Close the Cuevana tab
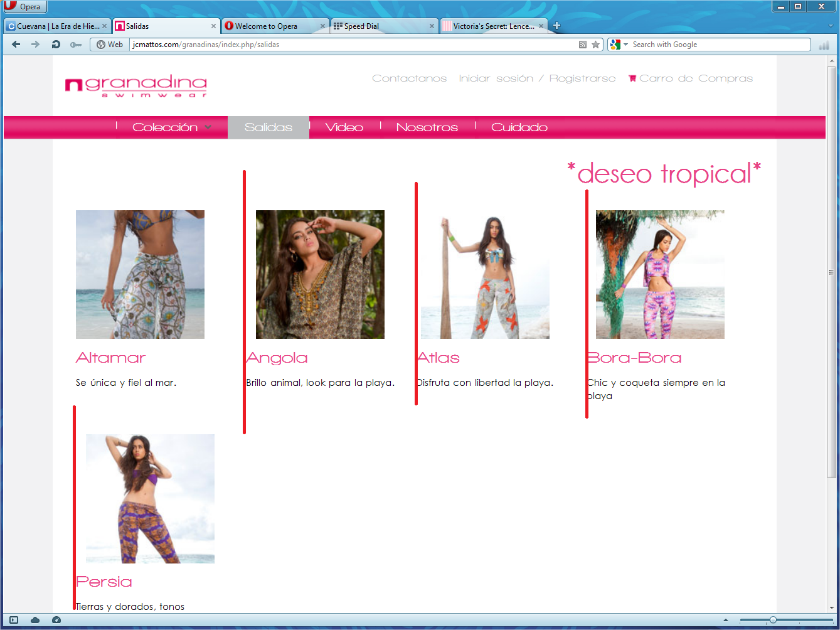 pos(105,26)
